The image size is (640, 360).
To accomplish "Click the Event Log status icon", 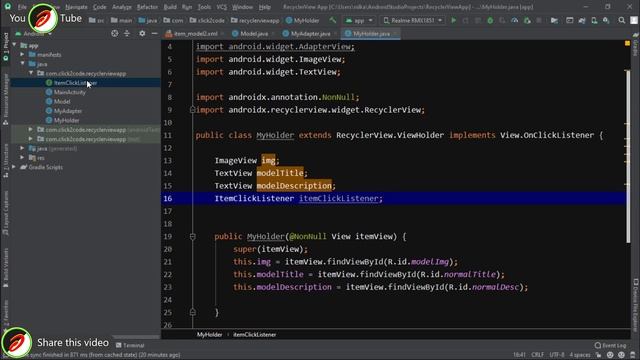I will (598, 345).
